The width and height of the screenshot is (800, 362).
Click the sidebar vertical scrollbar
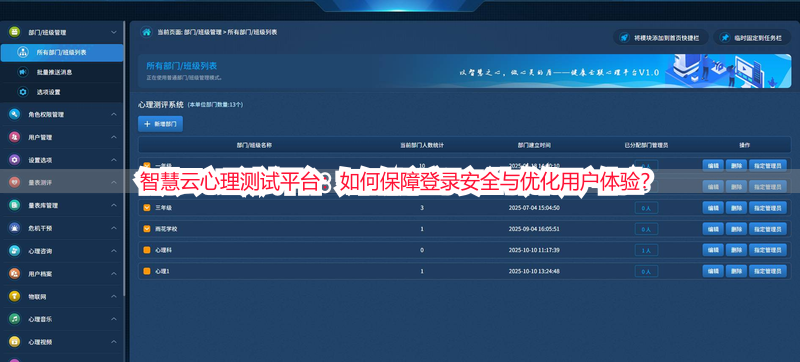[124, 158]
